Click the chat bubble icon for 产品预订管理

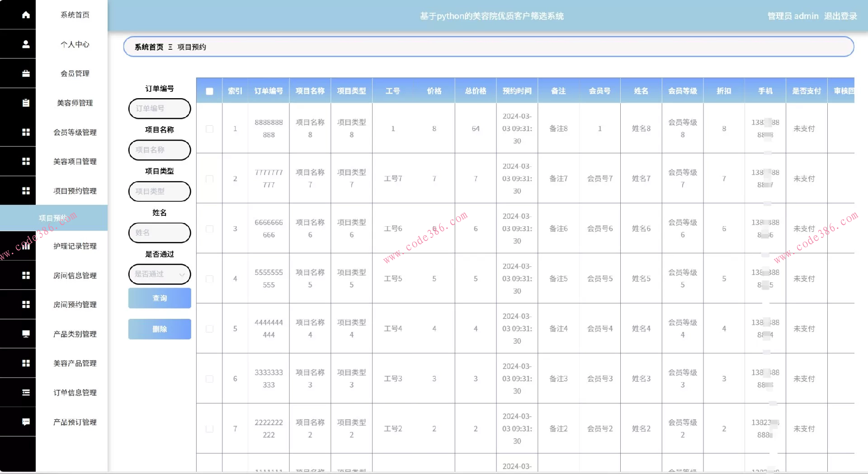pyautogui.click(x=26, y=422)
